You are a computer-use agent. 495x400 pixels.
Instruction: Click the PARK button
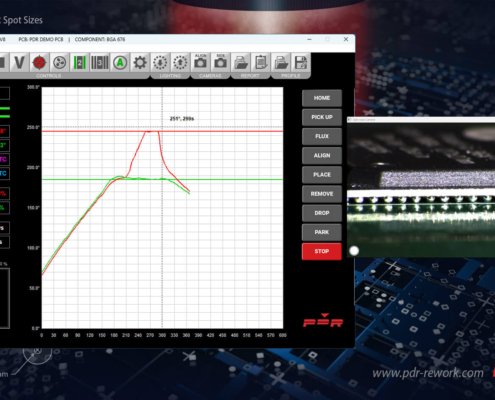322,232
